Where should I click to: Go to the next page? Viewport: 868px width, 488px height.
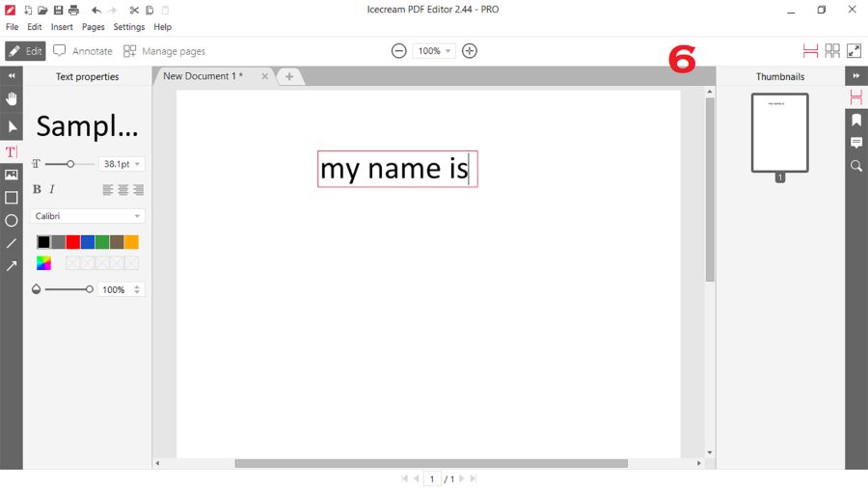462,478
